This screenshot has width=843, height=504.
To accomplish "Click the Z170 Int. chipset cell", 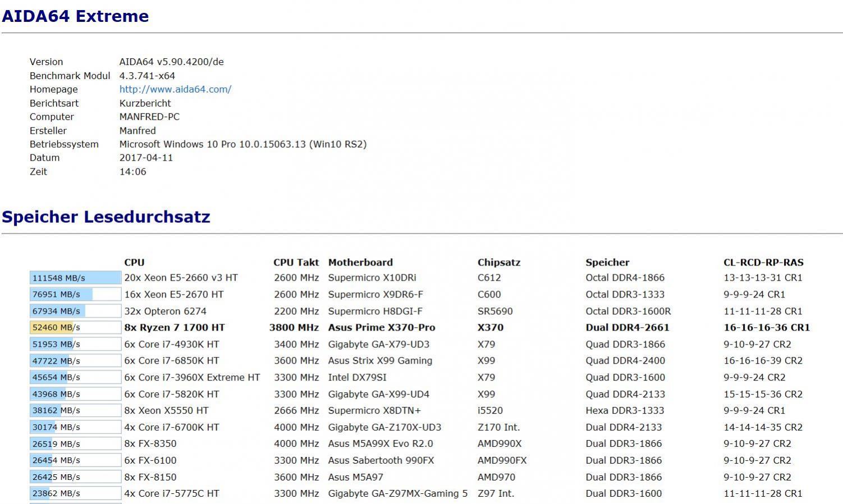I will pos(498,427).
